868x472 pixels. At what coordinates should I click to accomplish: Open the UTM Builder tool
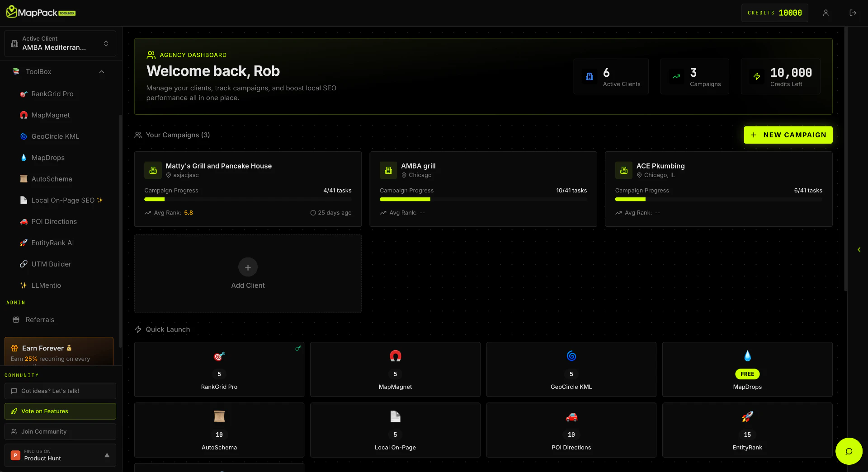click(x=51, y=264)
